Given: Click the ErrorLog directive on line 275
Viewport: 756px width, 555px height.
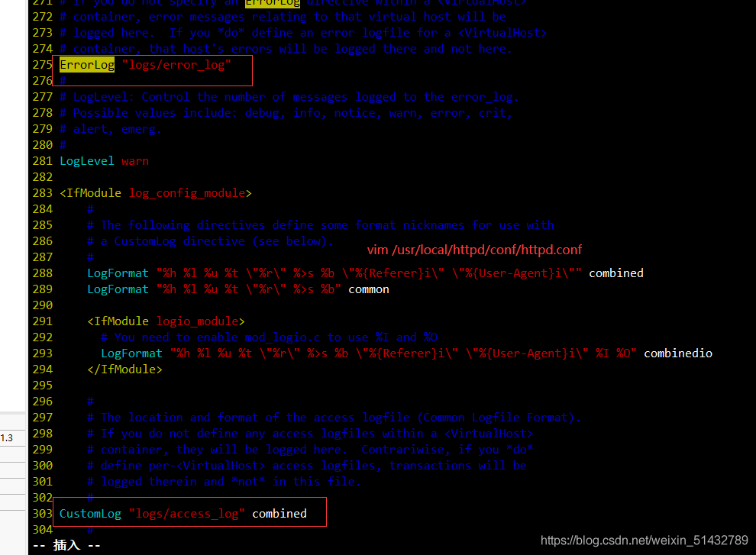Looking at the screenshot, I should 87,65.
